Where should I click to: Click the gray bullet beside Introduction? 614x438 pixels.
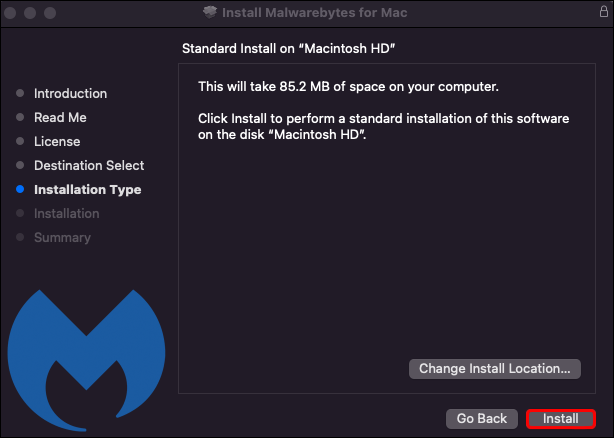pos(19,93)
